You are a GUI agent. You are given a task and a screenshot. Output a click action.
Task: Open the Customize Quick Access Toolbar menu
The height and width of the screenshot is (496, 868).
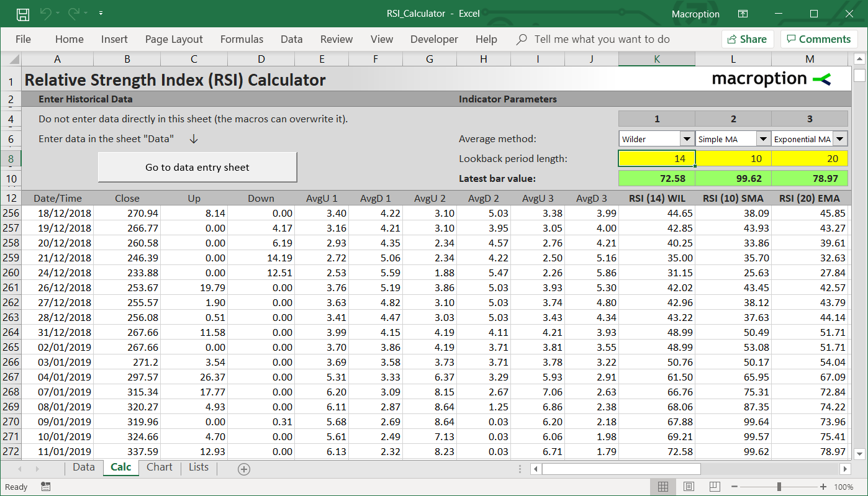101,14
